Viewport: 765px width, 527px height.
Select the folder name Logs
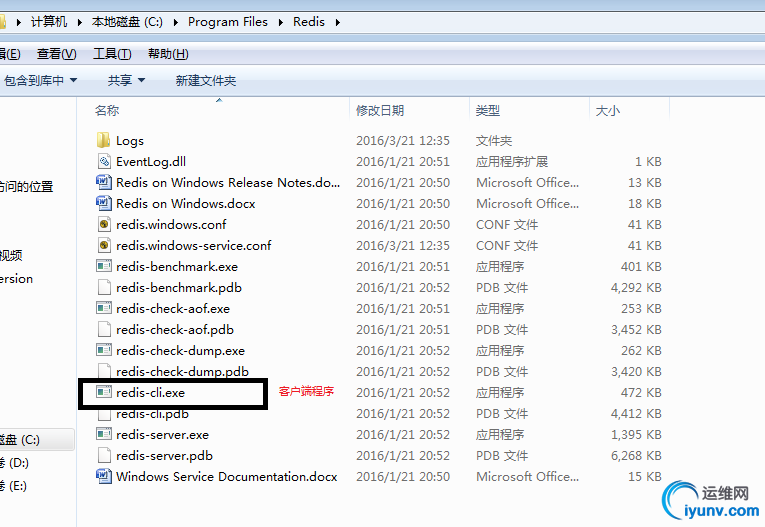[130, 141]
